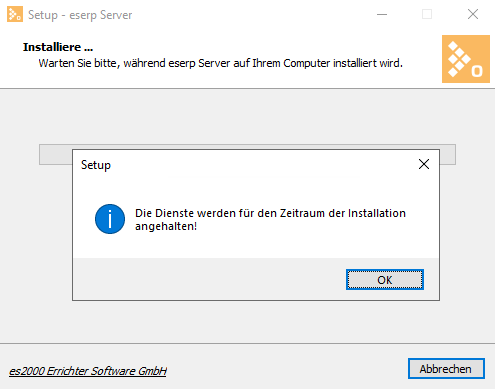
Task: Click the grey button strip left of OK
Action: pyautogui.click(x=209, y=279)
